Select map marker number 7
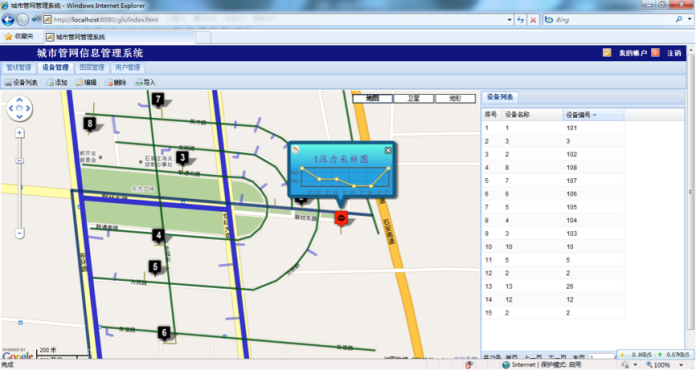The width and height of the screenshot is (696, 370). pyautogui.click(x=158, y=99)
